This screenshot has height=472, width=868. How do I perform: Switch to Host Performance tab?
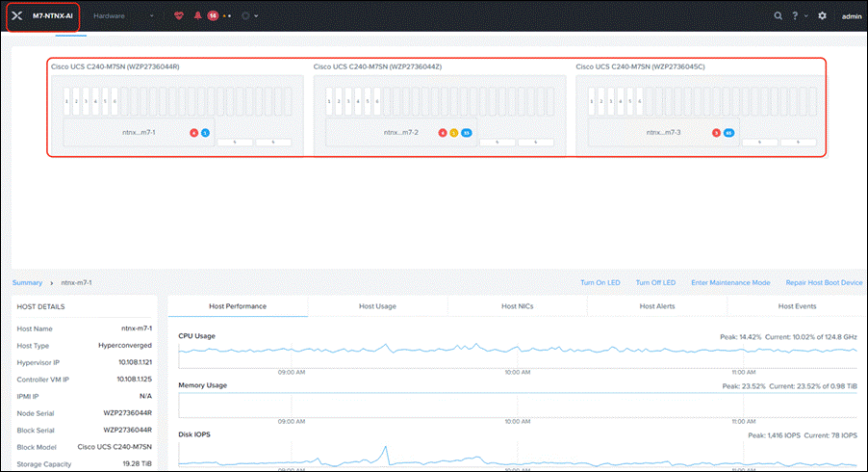point(238,306)
